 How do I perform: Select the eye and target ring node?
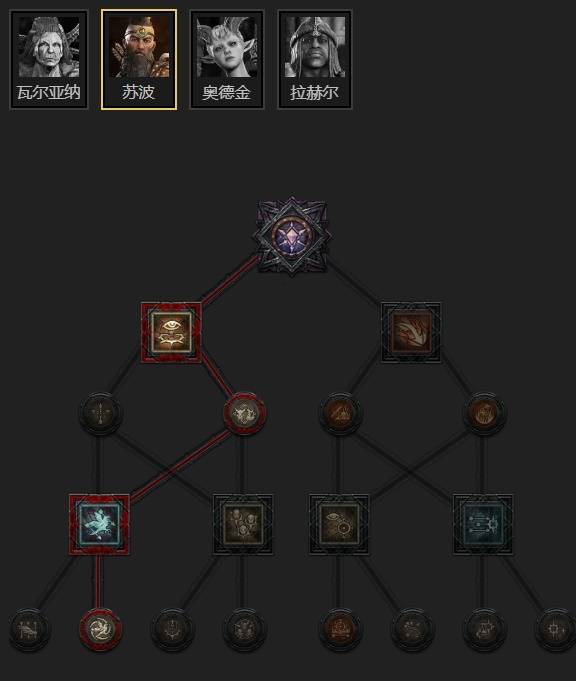(x=339, y=525)
